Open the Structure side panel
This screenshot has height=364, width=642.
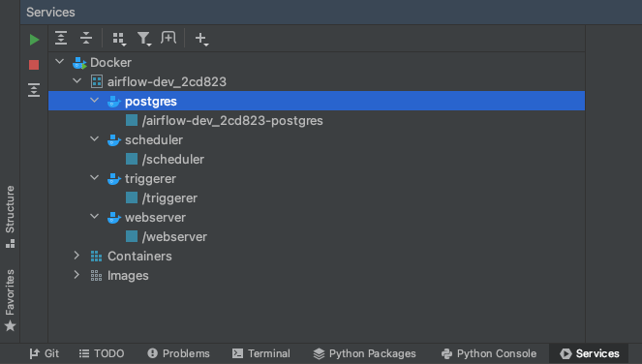10,217
